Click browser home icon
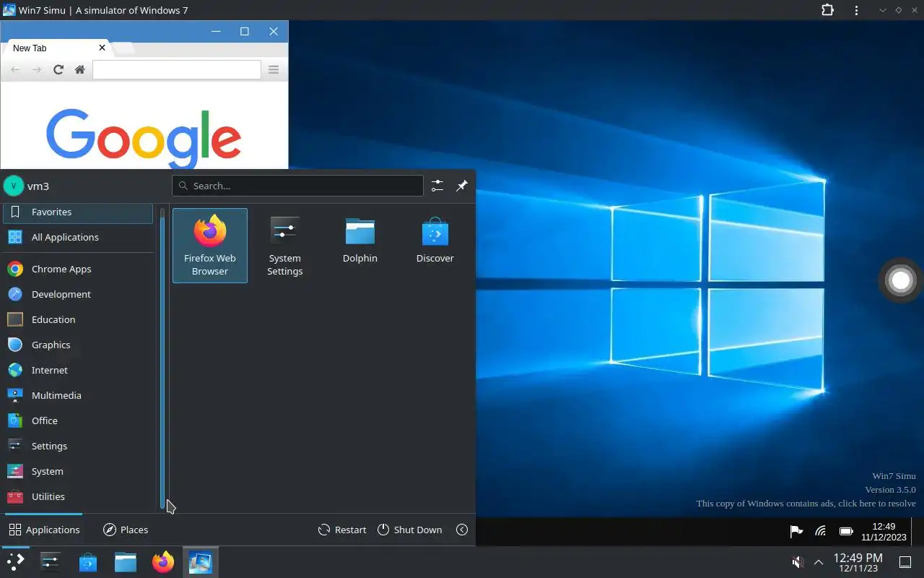 [x=80, y=69]
